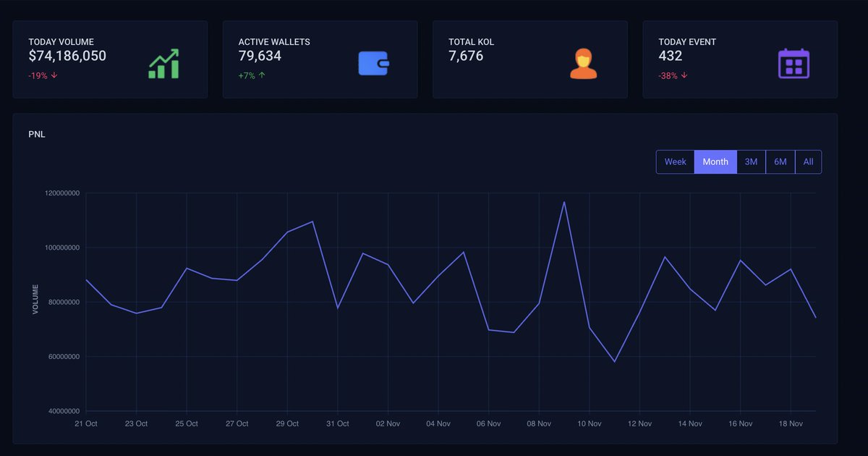Click the orange person icon on Total KOL card

[583, 63]
